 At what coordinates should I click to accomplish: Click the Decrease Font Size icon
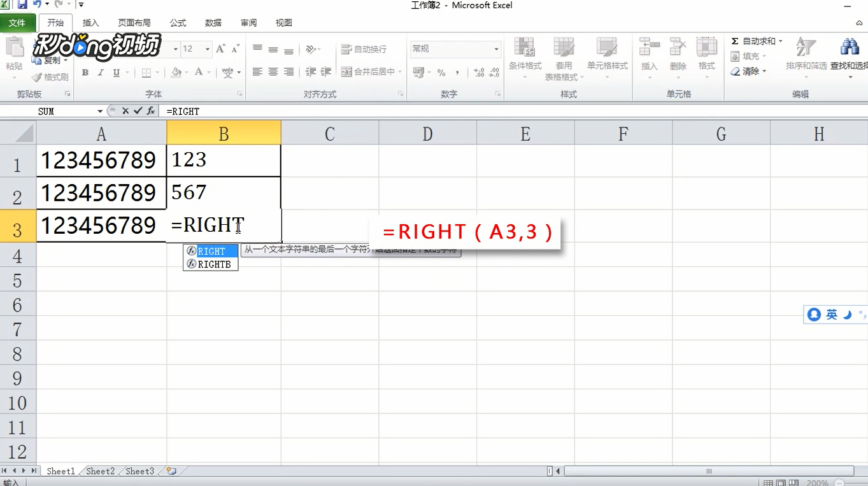235,49
